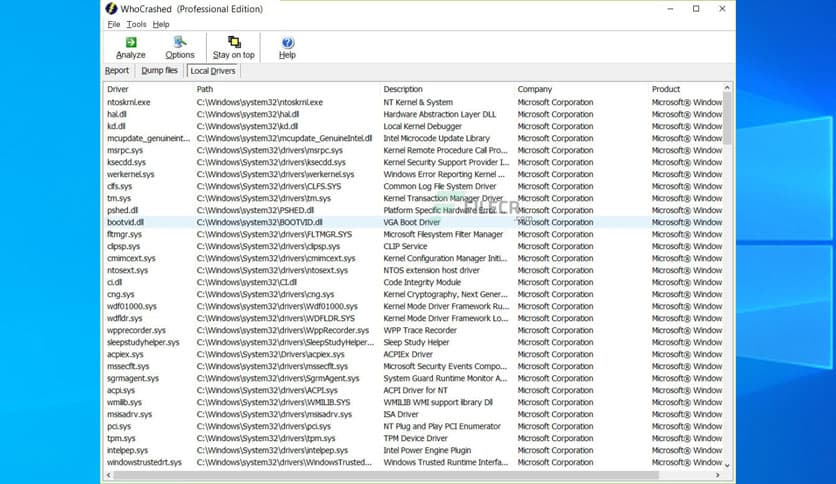The image size is (836, 484).
Task: Select the sgrmagent.sys driver row
Action: (x=414, y=378)
